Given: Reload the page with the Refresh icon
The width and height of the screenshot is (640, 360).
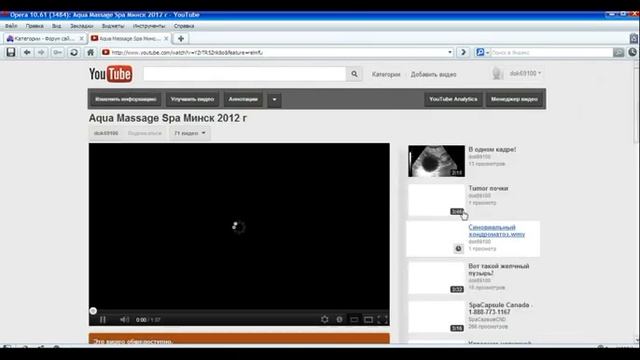Looking at the screenshot, I should [x=74, y=52].
